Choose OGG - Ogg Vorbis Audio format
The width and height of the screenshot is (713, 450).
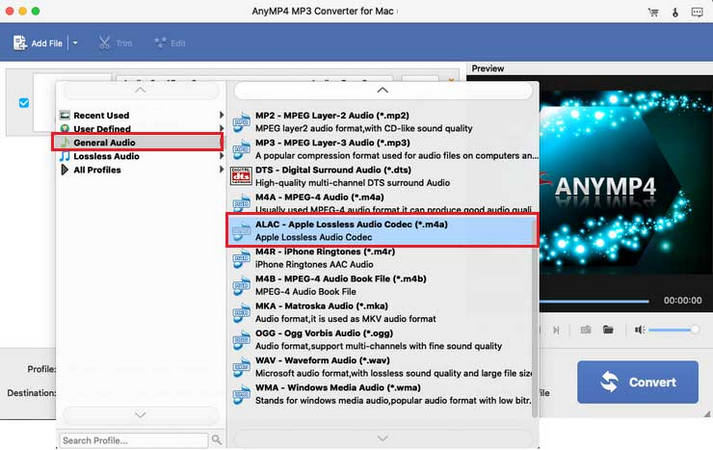(x=382, y=340)
